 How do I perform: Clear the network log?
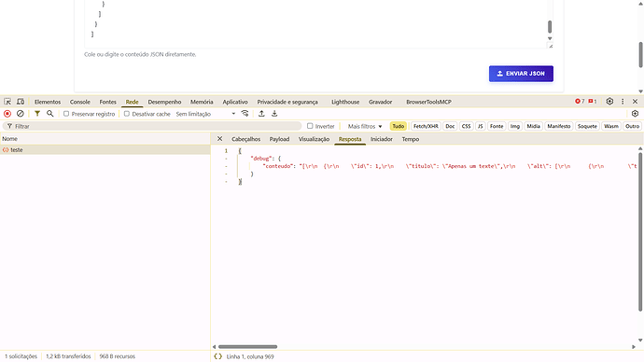pos(21,114)
